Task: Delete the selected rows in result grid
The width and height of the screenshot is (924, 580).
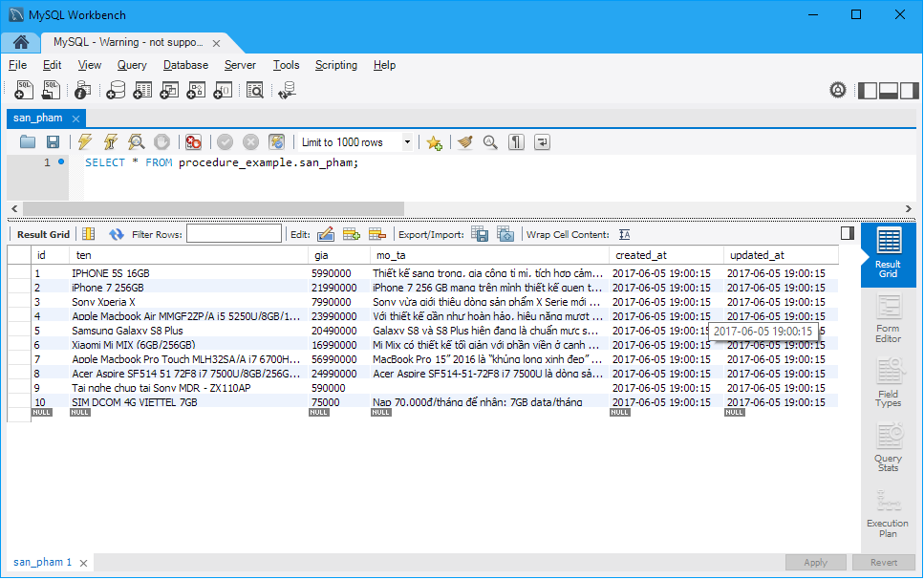Action: 377,235
